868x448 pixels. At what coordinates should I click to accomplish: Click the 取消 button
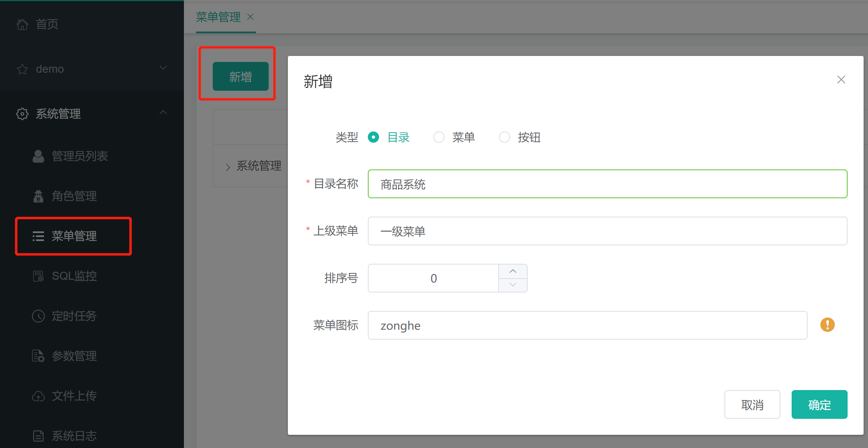pyautogui.click(x=752, y=404)
